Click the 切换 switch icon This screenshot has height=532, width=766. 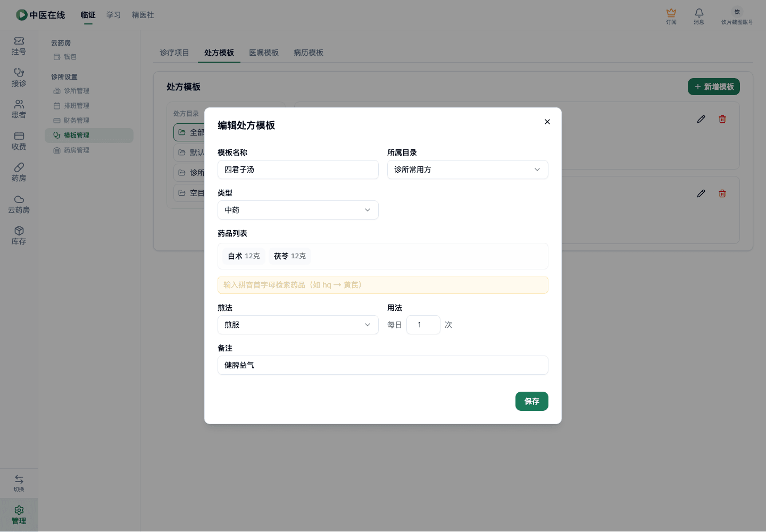(19, 483)
